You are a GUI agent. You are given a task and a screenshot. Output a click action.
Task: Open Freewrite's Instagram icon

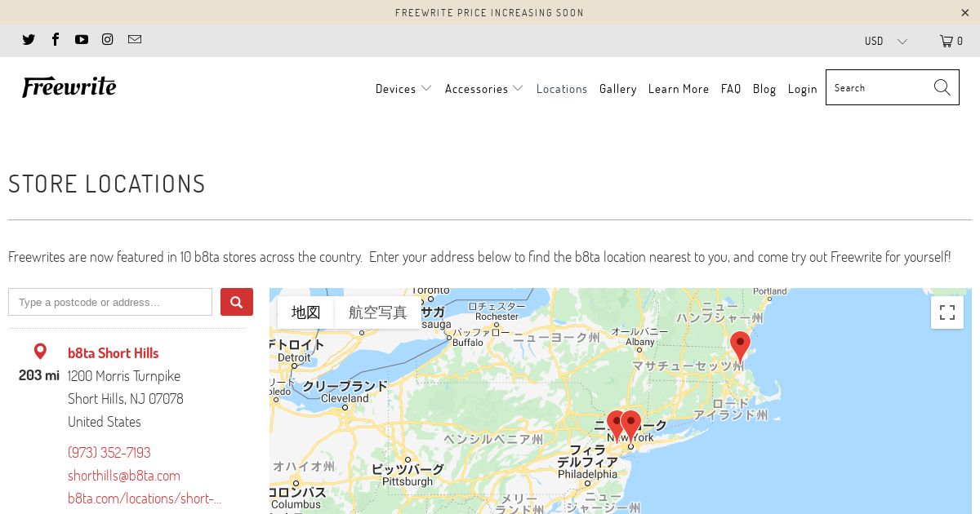[x=108, y=39]
